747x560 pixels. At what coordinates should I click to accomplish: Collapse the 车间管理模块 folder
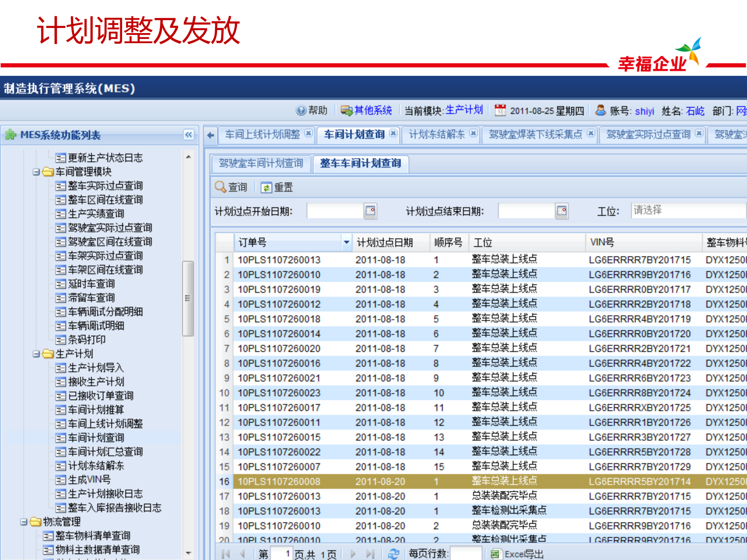37,172
